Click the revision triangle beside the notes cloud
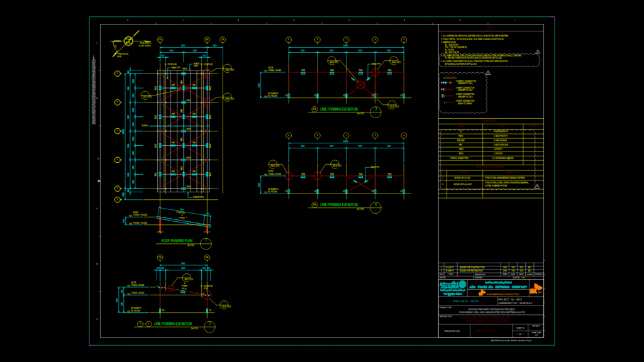 (538, 52)
